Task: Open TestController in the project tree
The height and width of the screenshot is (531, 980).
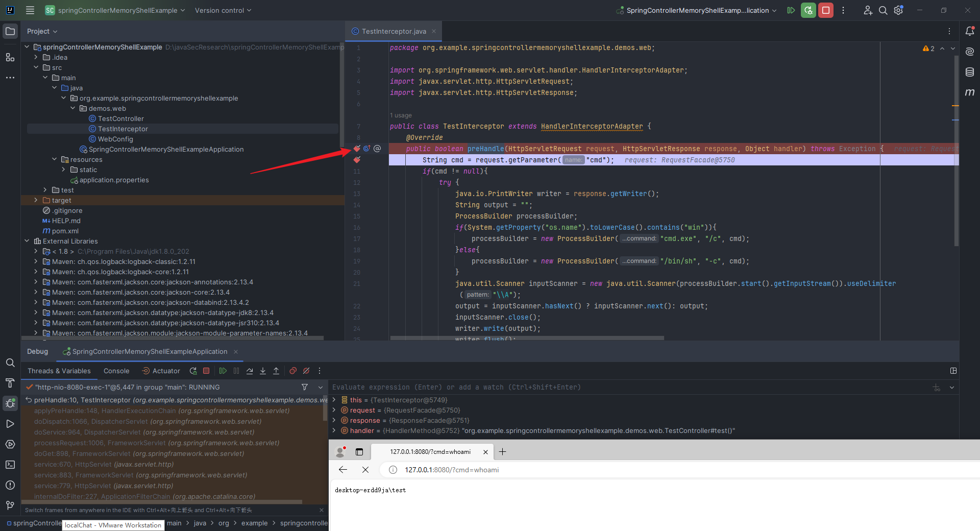Action: 121,118
